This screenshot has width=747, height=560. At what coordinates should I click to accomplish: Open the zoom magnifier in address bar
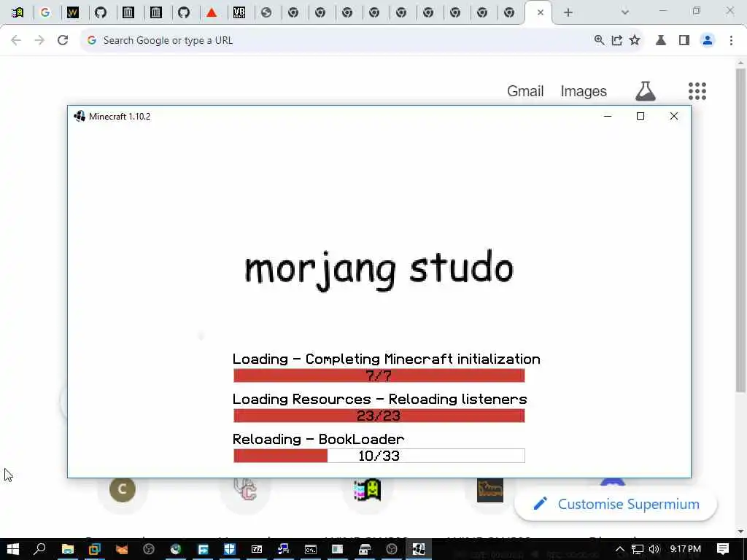600,41
